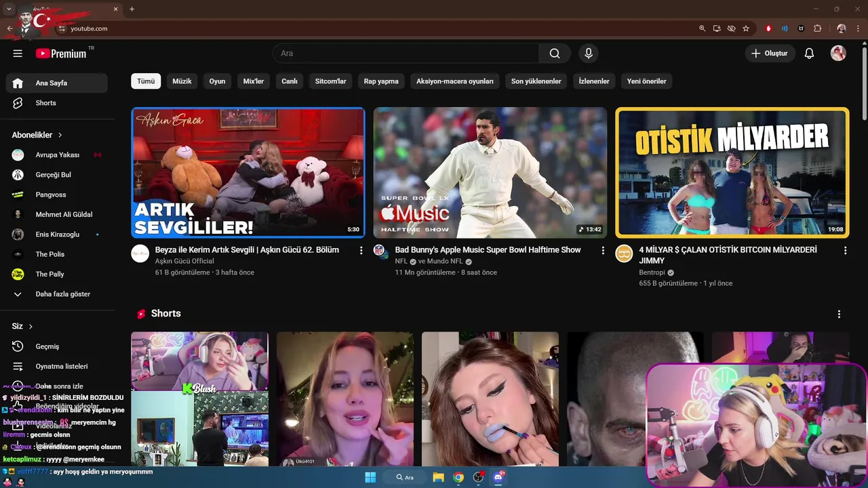Open File Explorer from the taskbar

(x=438, y=477)
